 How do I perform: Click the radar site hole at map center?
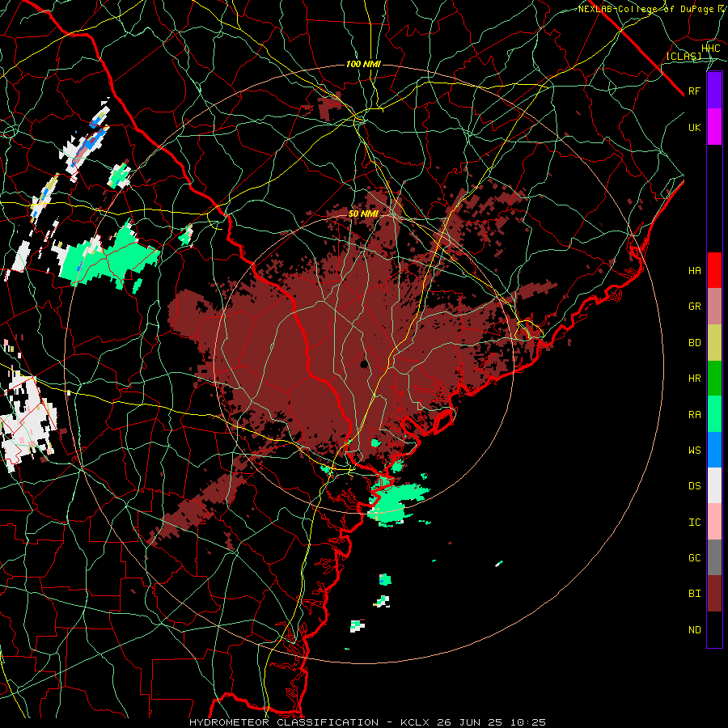[365, 363]
